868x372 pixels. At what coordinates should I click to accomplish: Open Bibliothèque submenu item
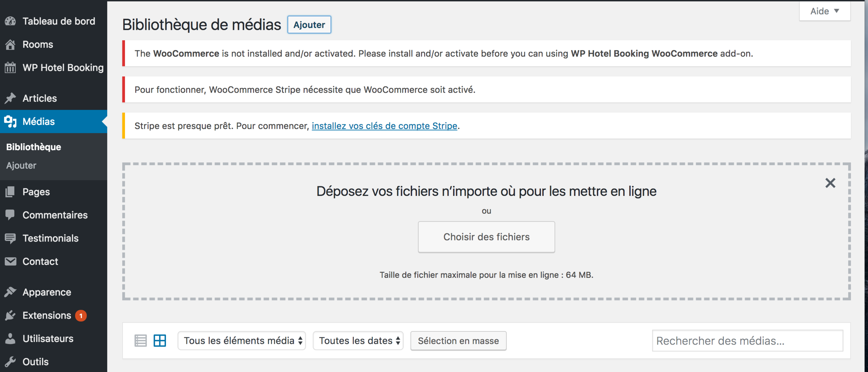click(x=34, y=147)
